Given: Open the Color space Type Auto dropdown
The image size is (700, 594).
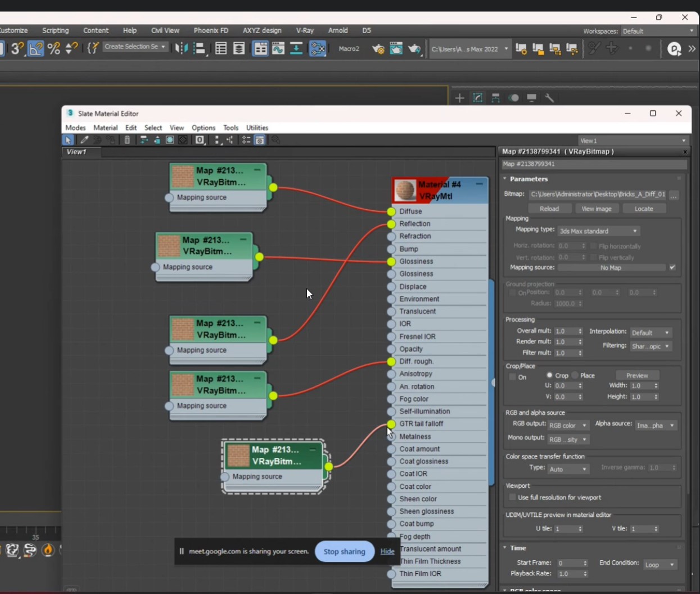Looking at the screenshot, I should point(568,469).
